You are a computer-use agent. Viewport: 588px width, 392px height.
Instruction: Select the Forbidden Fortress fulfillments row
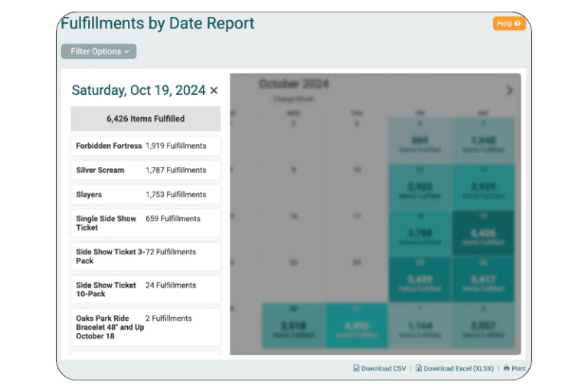(145, 145)
